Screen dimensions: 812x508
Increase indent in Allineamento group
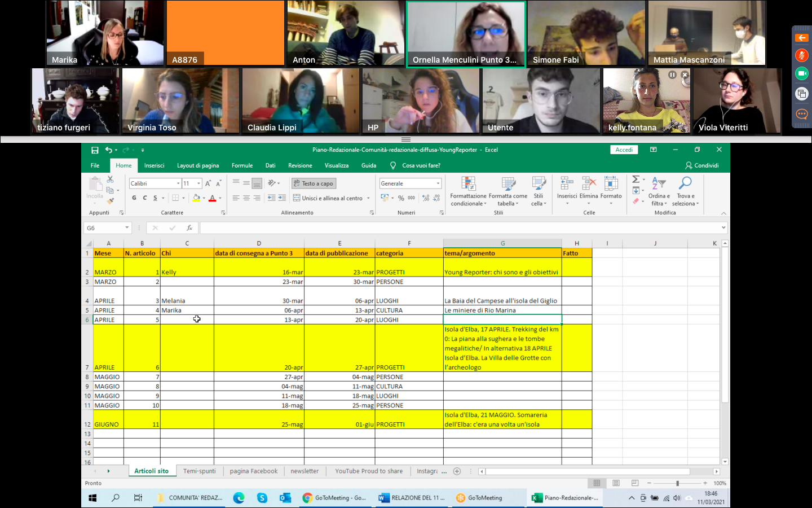coord(281,198)
